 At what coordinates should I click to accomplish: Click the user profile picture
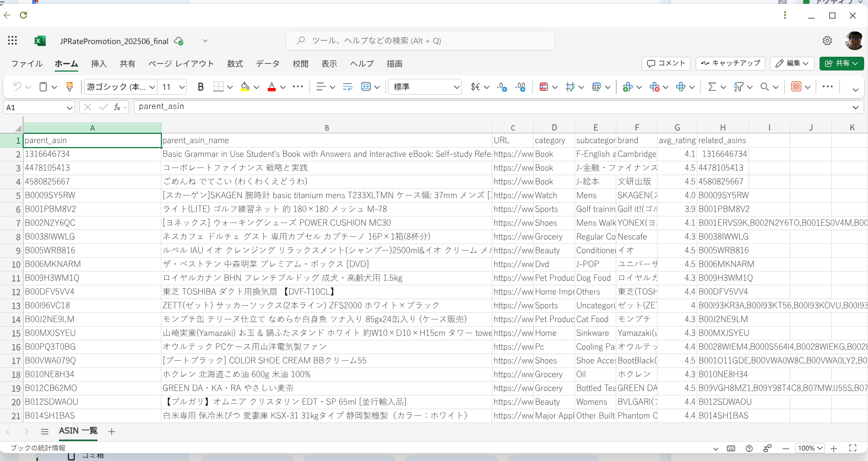pos(854,41)
